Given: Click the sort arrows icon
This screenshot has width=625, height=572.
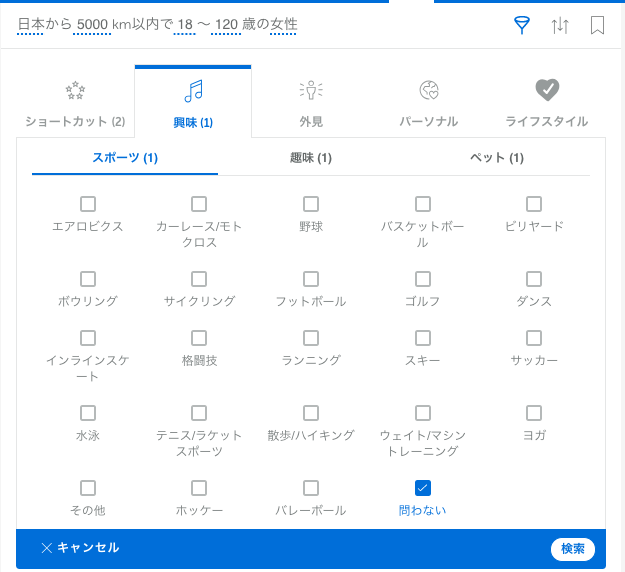Looking at the screenshot, I should [x=559, y=26].
